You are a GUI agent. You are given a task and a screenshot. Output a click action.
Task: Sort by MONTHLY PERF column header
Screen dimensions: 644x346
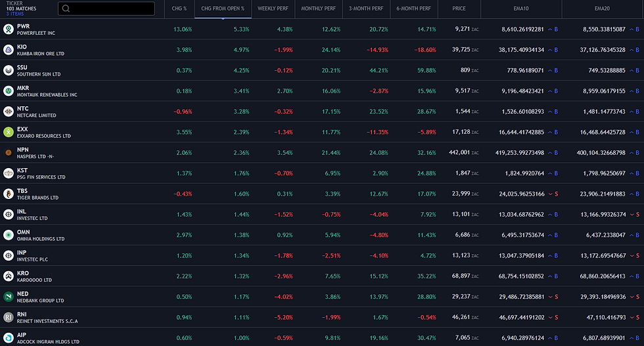(318, 9)
